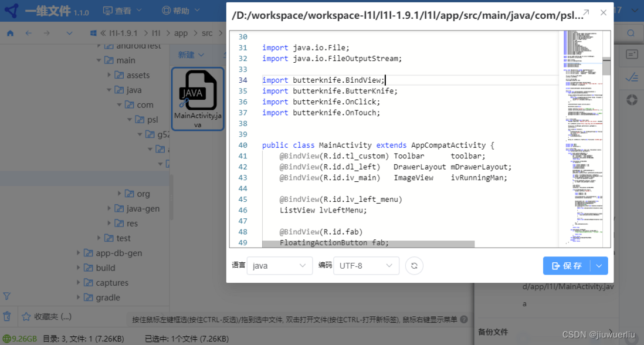Select the test folder in tree
The width and height of the screenshot is (644, 345).
pos(117,238)
